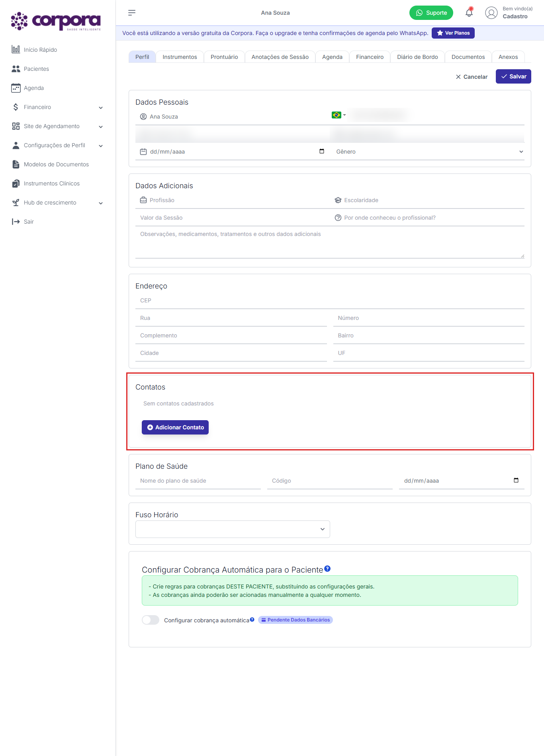Click help icon beside Configurar Cobrança Automática title
This screenshot has height=756, width=544.
(x=327, y=569)
